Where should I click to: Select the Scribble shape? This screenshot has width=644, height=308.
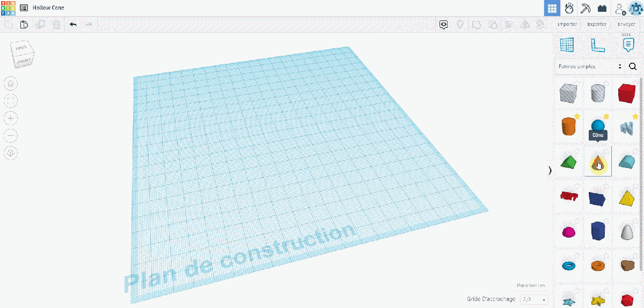point(626,127)
